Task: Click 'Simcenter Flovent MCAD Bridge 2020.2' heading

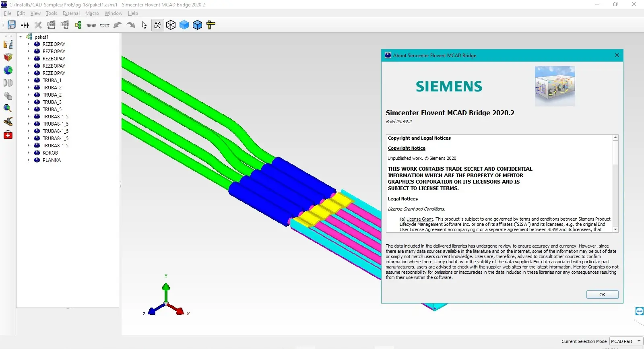Action: click(450, 113)
